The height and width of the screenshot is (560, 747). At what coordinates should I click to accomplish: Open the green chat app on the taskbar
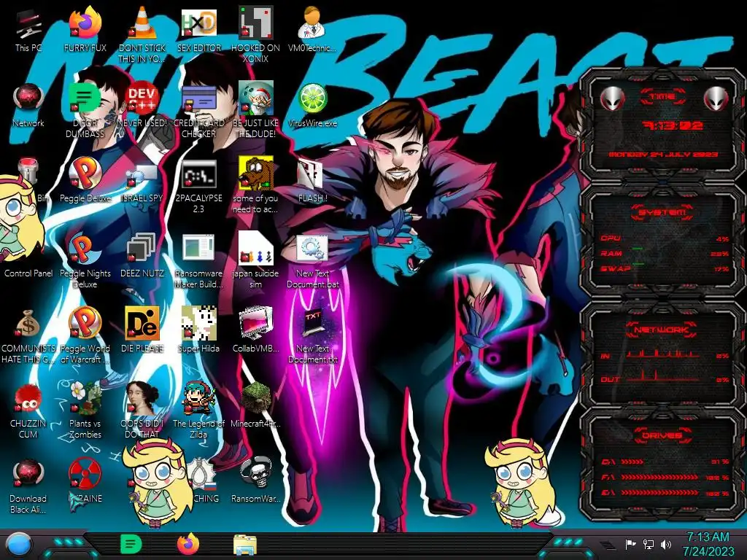131,544
